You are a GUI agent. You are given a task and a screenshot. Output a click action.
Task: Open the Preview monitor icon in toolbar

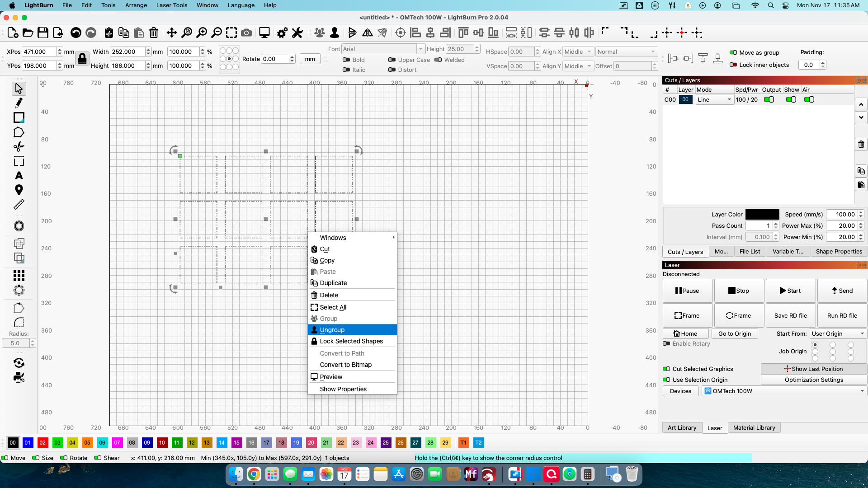[264, 33]
